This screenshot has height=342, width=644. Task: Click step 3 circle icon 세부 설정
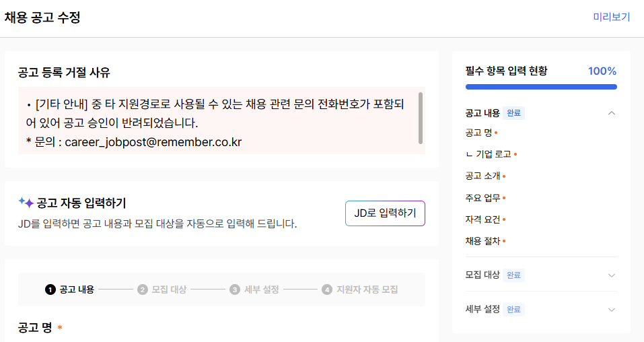pos(235,289)
